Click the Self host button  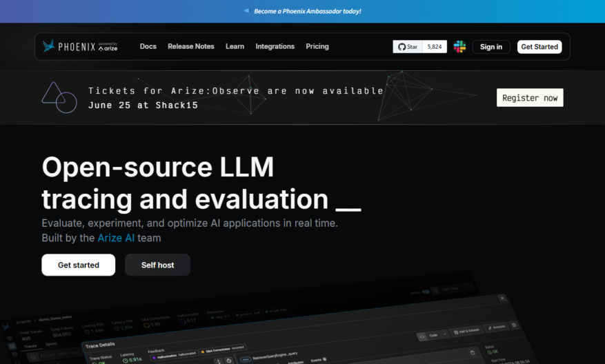click(x=157, y=265)
